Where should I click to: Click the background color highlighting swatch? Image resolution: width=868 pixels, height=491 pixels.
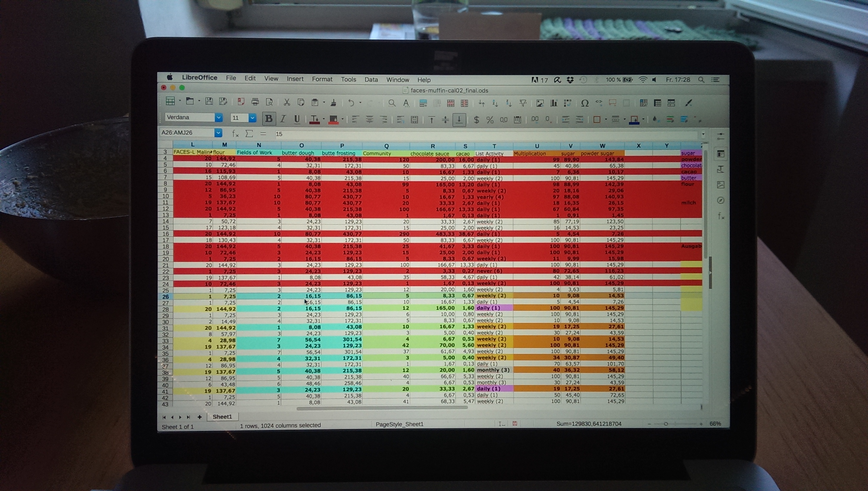pyautogui.click(x=333, y=120)
